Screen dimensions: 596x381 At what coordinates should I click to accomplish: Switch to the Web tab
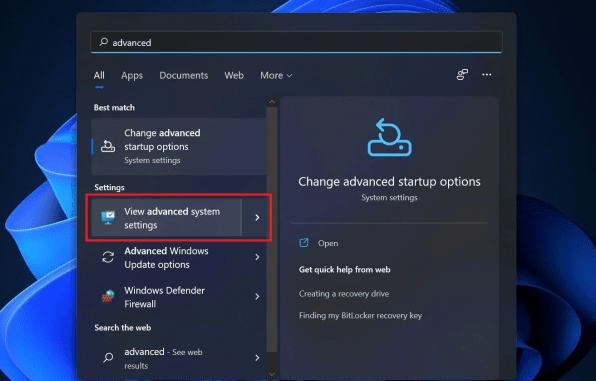coord(234,75)
